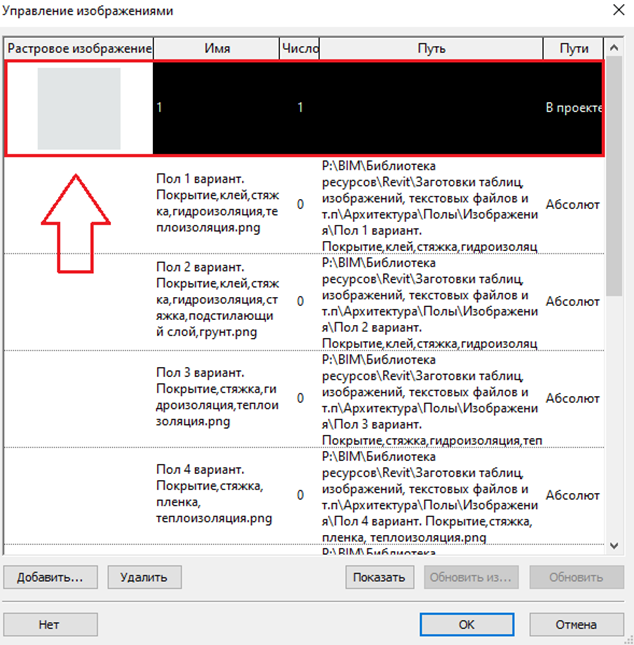Image resolution: width=634 pixels, height=645 pixels.
Task: Click the Нет button
Action: [50, 624]
